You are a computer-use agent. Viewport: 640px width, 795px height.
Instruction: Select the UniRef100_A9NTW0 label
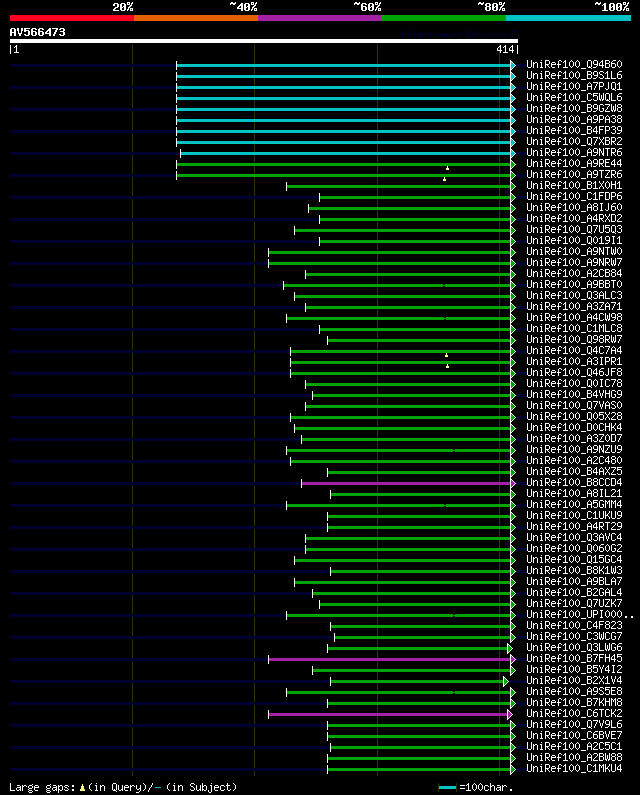coord(574,251)
